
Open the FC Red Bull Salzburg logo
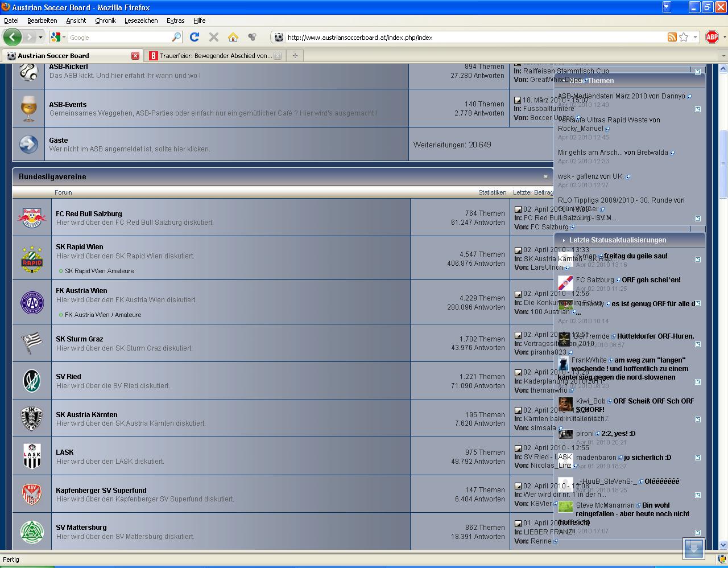[32, 217]
